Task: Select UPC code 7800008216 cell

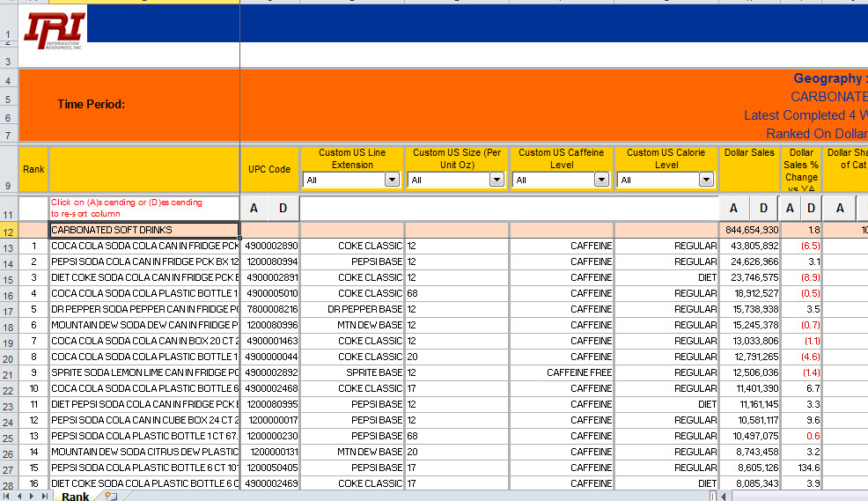Action: 270,309
